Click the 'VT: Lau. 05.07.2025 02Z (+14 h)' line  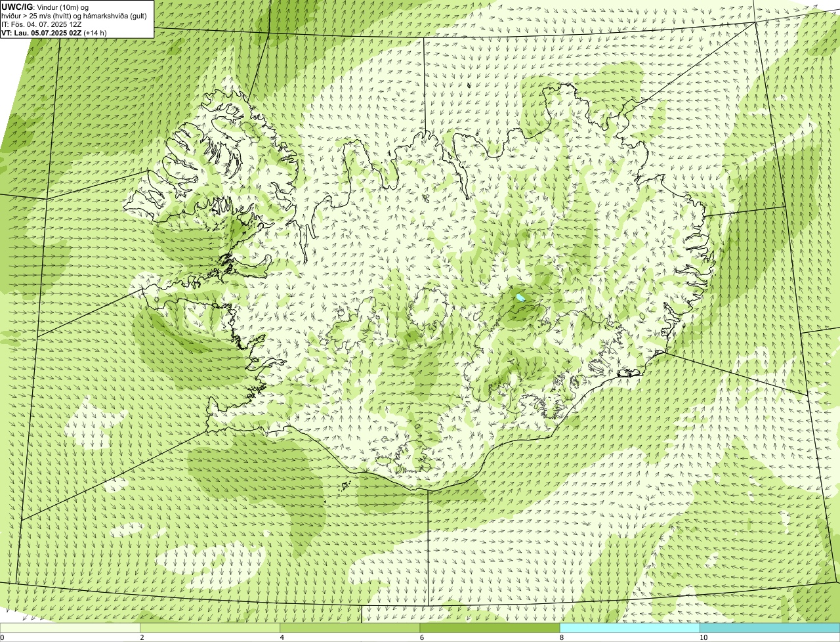[54, 33]
